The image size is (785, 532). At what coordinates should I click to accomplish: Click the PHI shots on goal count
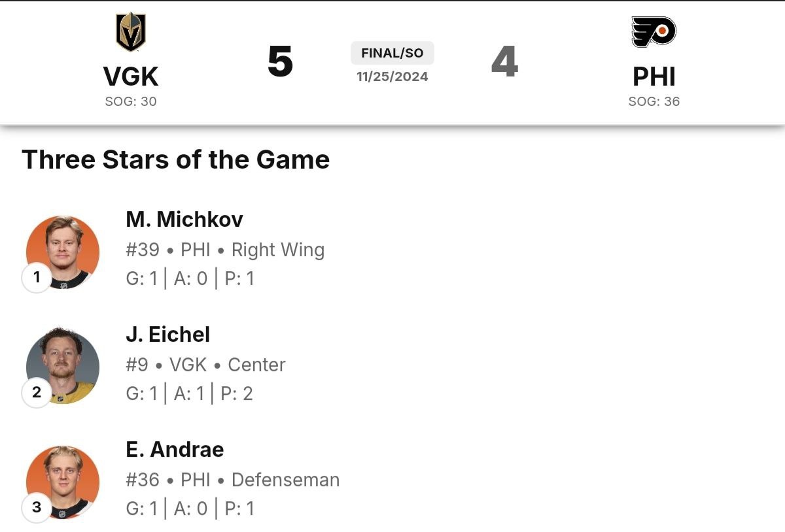click(x=654, y=101)
